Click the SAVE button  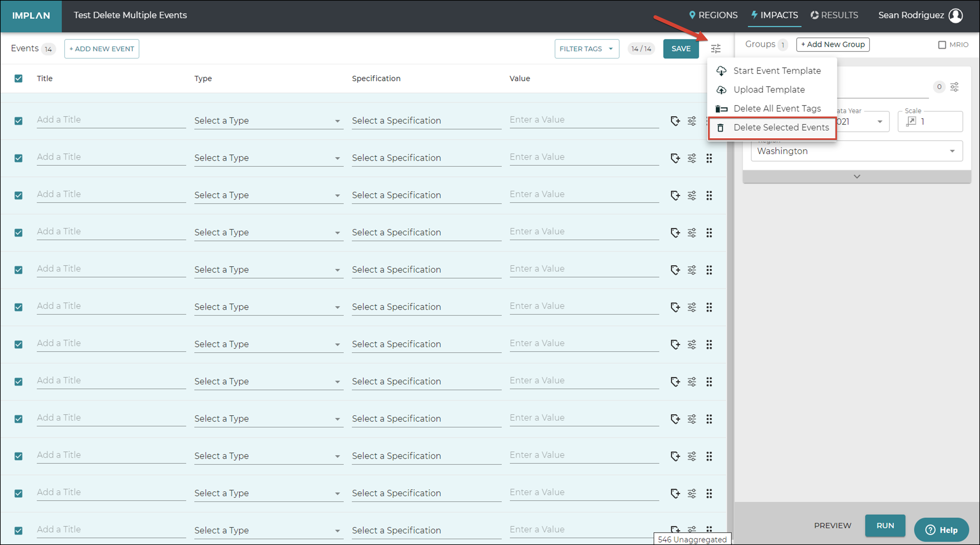681,49
